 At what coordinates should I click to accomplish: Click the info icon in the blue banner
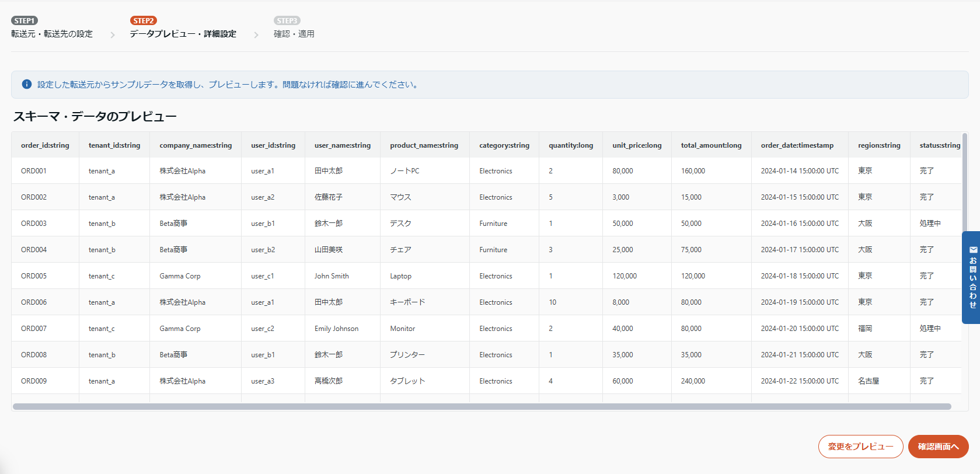point(26,85)
